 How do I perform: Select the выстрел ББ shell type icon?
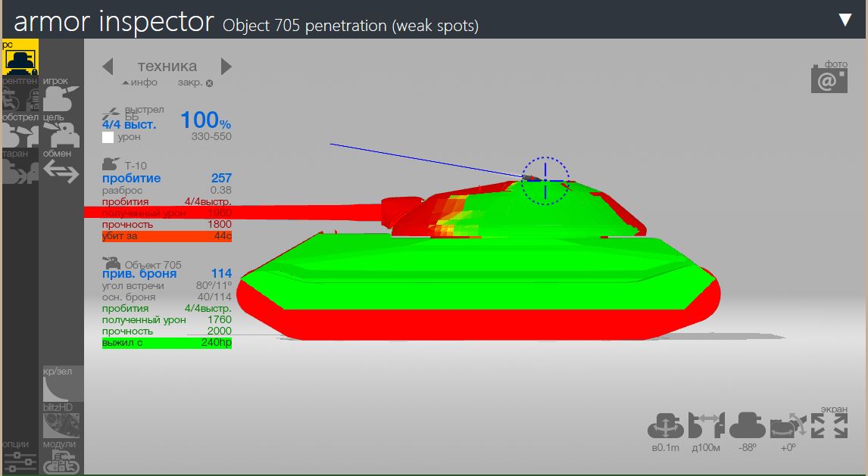tap(111, 114)
